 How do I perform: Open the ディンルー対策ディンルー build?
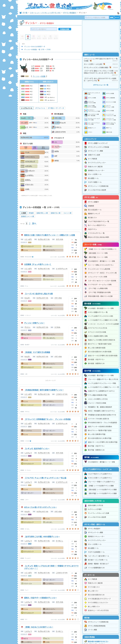(x=34, y=323)
